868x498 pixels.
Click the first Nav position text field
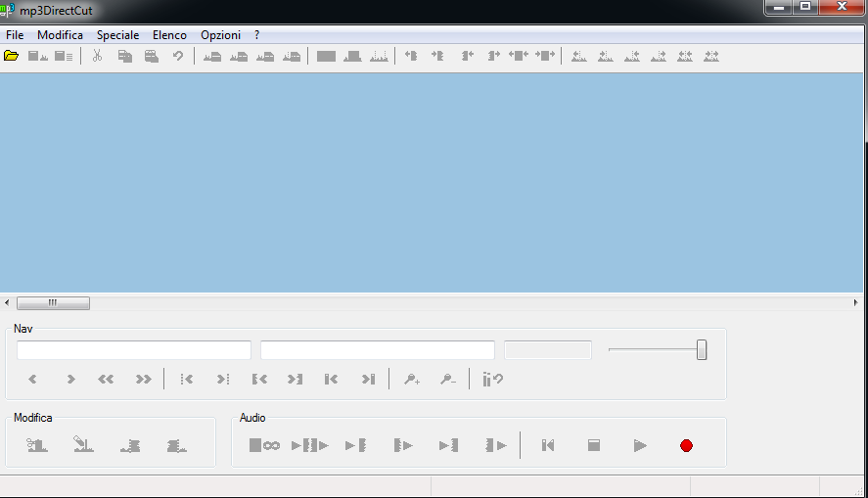(134, 350)
